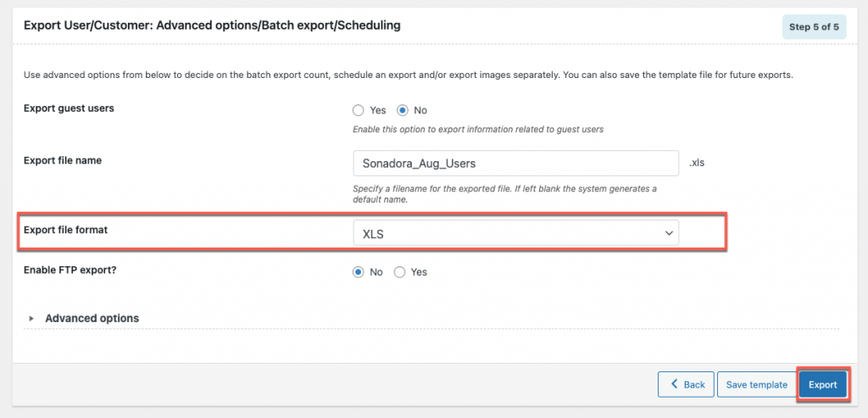Click the dropdown chevron beside XLS
This screenshot has height=418, width=868.
click(668, 233)
